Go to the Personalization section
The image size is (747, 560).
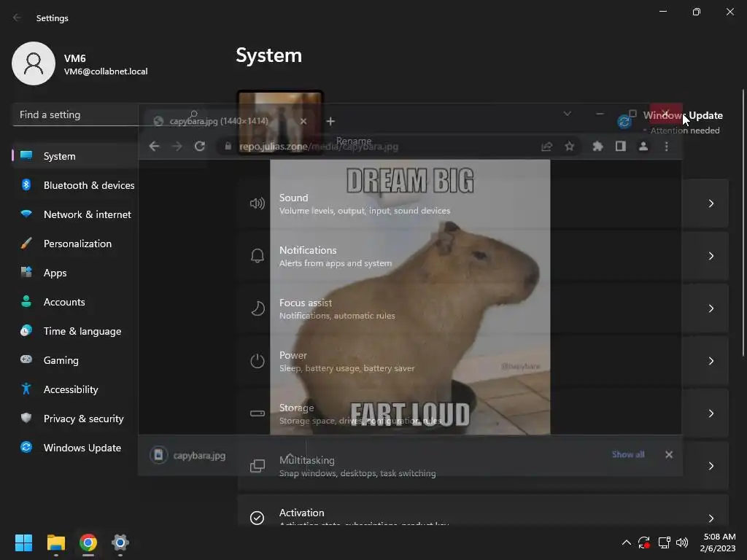pyautogui.click(x=76, y=244)
